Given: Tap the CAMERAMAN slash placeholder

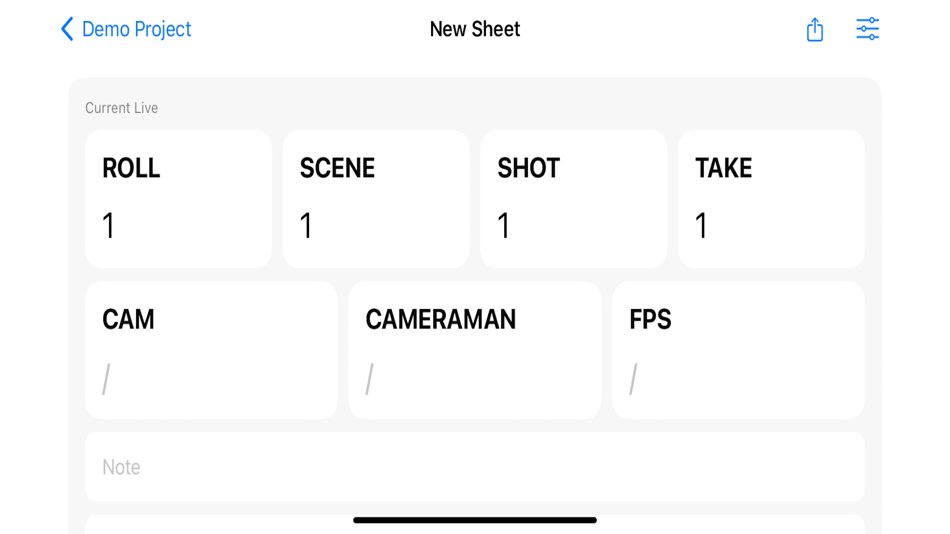Looking at the screenshot, I should pyautogui.click(x=370, y=379).
